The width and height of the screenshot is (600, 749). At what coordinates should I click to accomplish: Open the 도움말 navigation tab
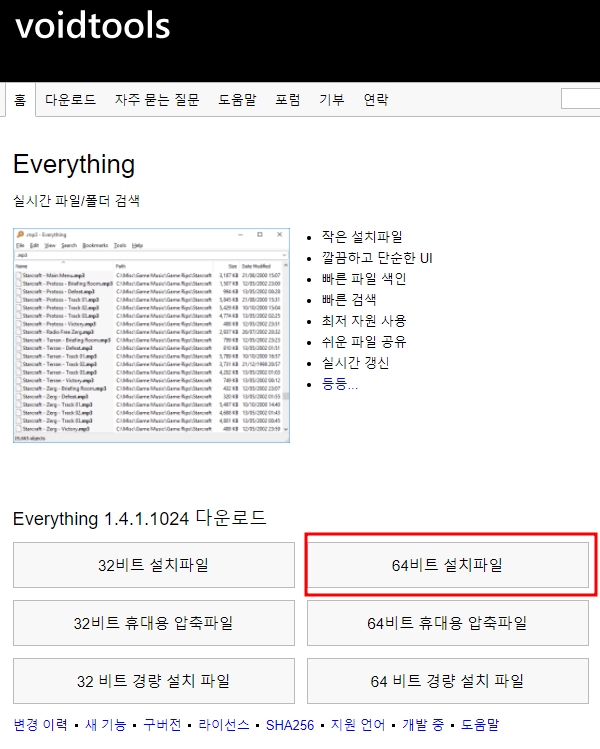(237, 99)
